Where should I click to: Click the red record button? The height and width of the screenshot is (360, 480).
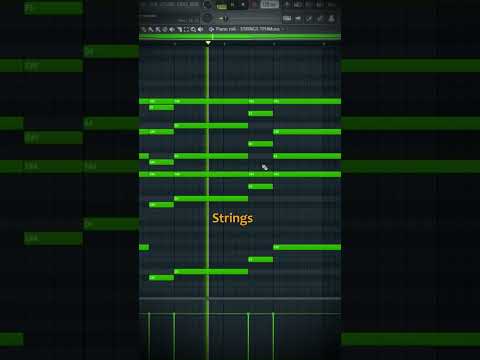[x=253, y=5]
